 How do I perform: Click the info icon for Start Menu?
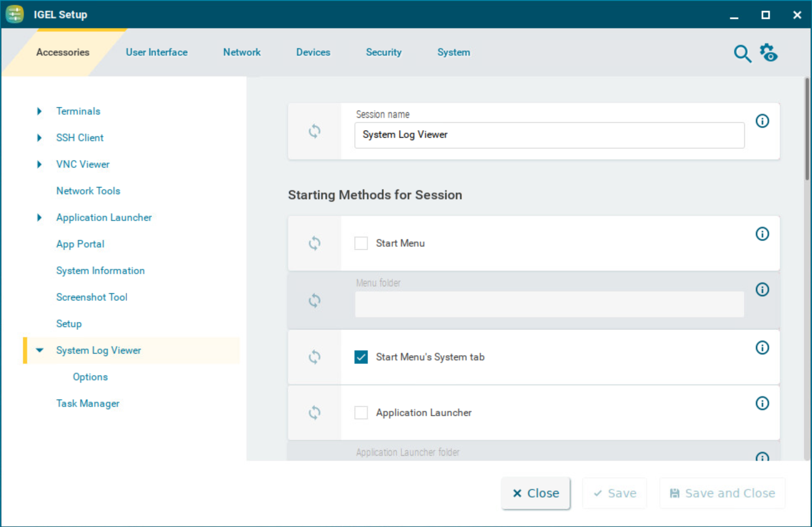click(762, 234)
